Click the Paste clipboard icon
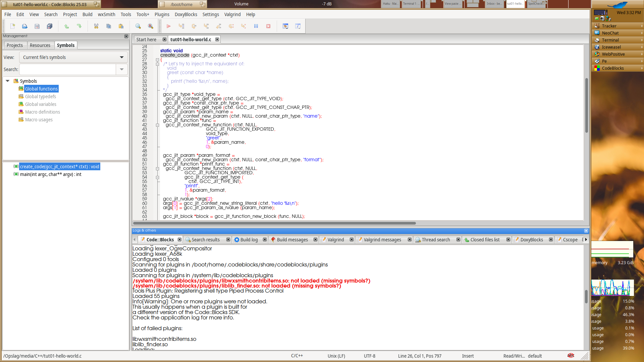The height and width of the screenshot is (362, 644). point(121,26)
